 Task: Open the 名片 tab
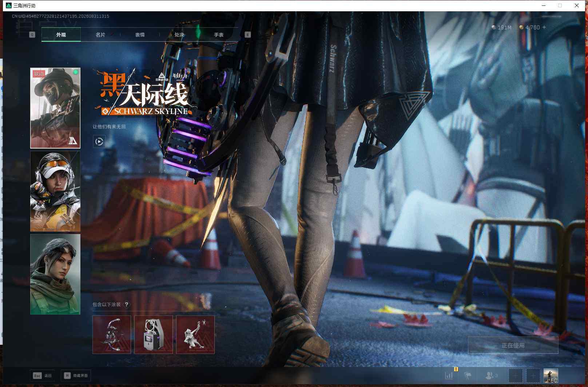point(100,35)
